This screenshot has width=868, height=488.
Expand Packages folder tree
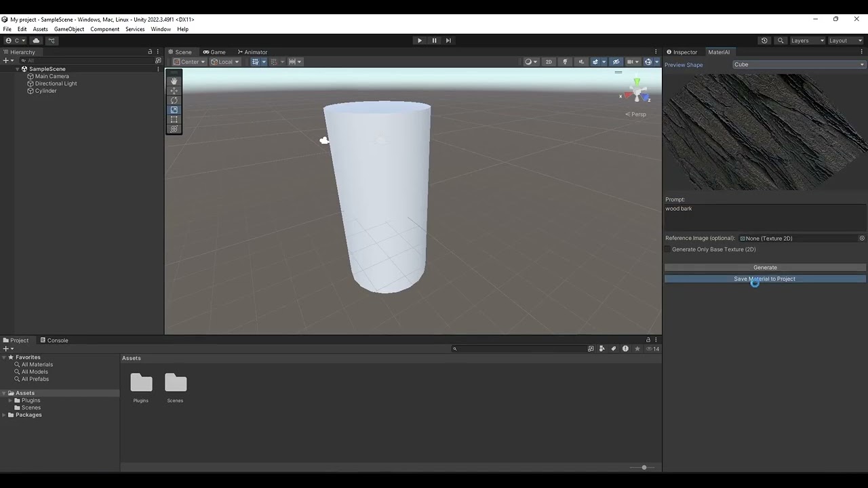(x=3, y=415)
